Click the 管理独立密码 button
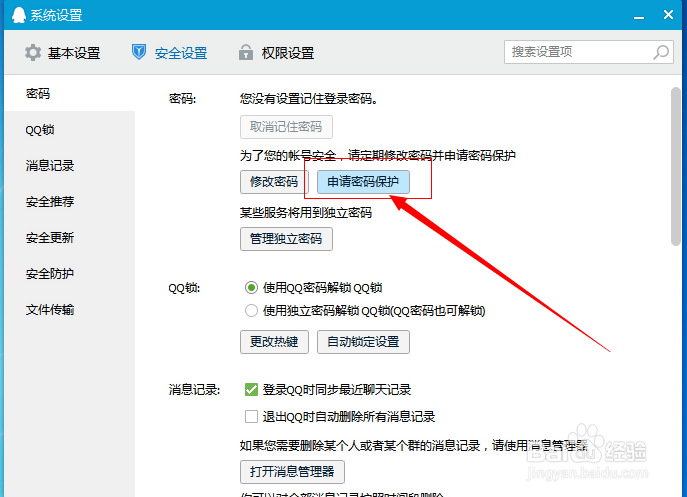Screen dimensions: 687x497 (286, 238)
